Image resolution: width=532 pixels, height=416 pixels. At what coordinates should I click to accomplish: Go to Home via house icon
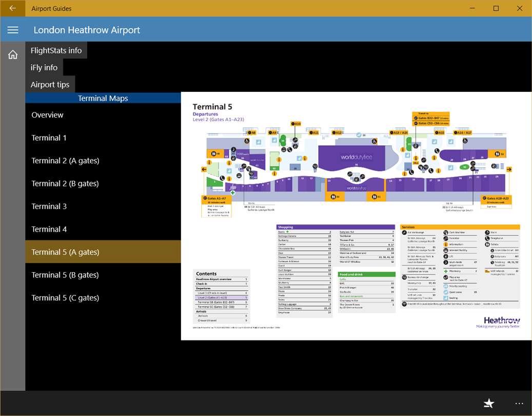pyautogui.click(x=12, y=54)
